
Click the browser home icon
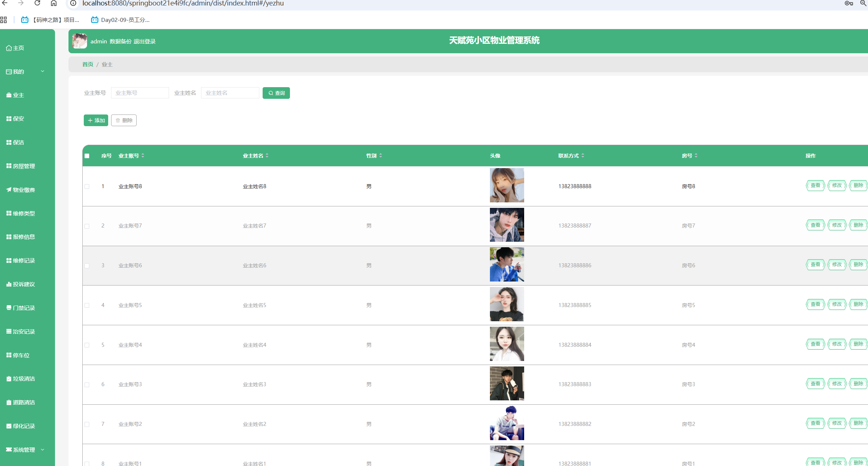click(x=54, y=3)
